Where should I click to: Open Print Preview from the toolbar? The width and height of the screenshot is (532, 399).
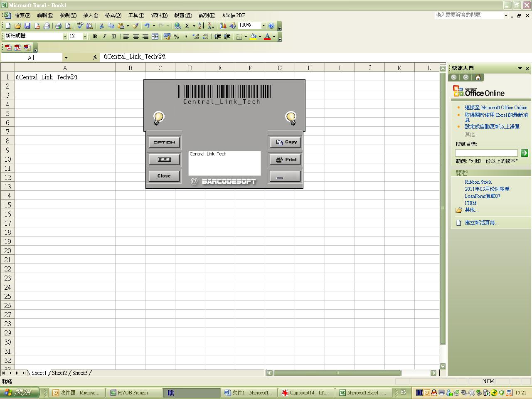coord(68,26)
